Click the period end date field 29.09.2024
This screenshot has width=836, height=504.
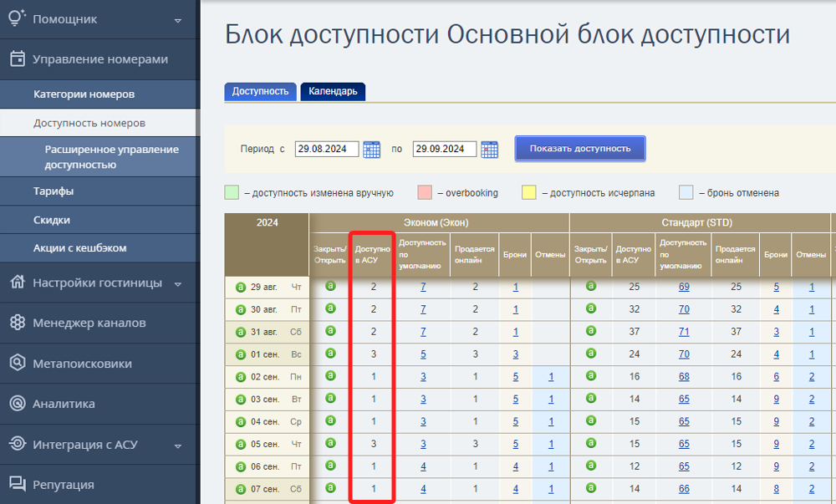445,149
